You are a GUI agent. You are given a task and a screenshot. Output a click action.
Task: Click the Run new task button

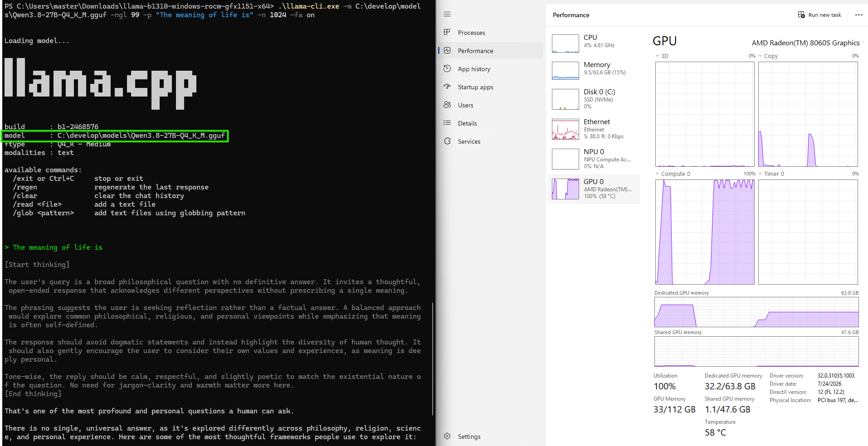[819, 15]
